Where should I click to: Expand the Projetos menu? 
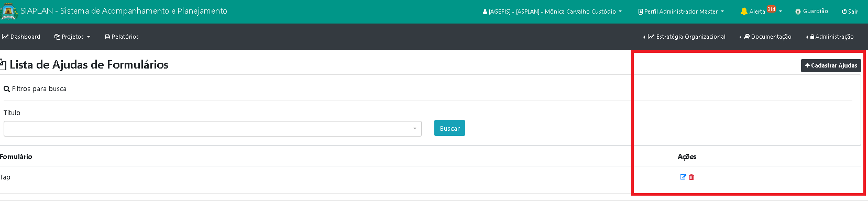click(72, 37)
